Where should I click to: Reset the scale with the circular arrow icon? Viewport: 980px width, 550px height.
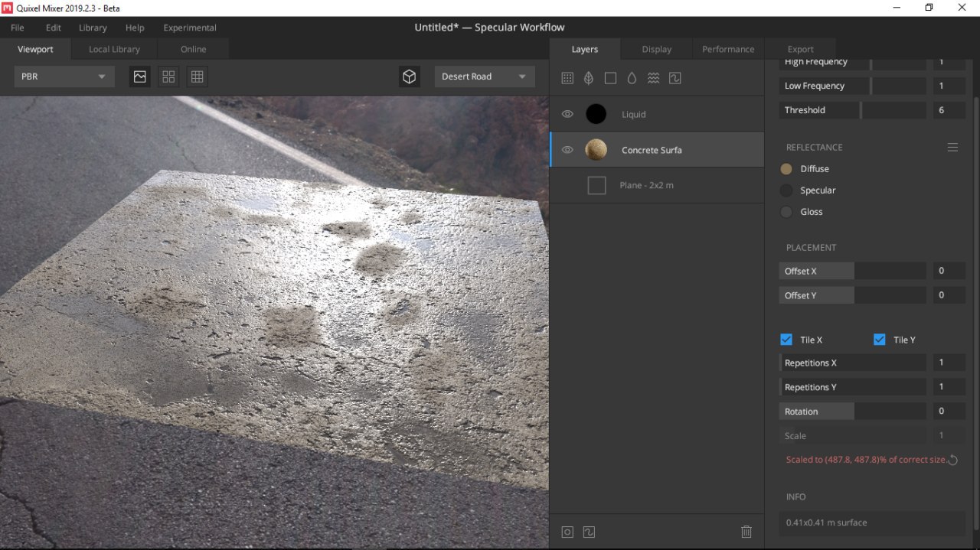(x=952, y=460)
